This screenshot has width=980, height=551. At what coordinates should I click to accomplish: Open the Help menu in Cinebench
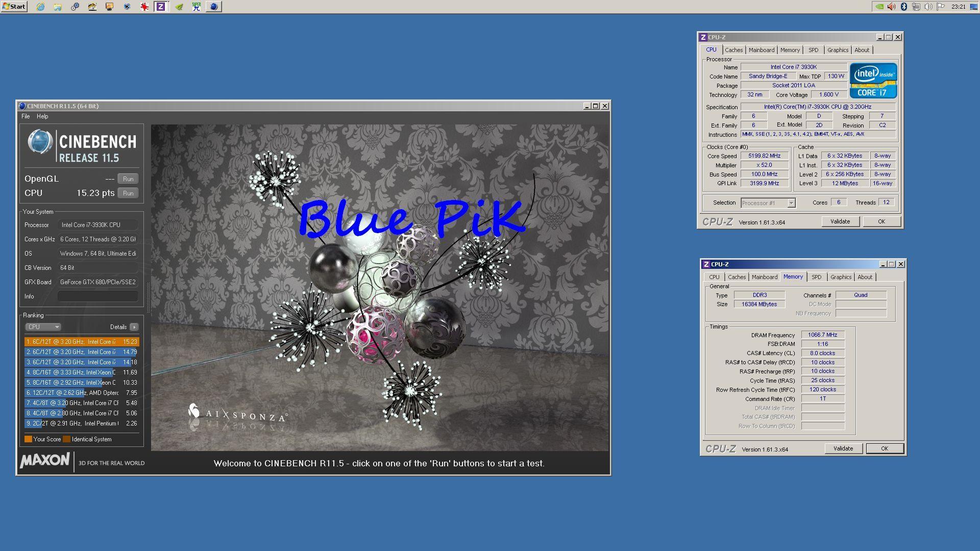click(42, 116)
